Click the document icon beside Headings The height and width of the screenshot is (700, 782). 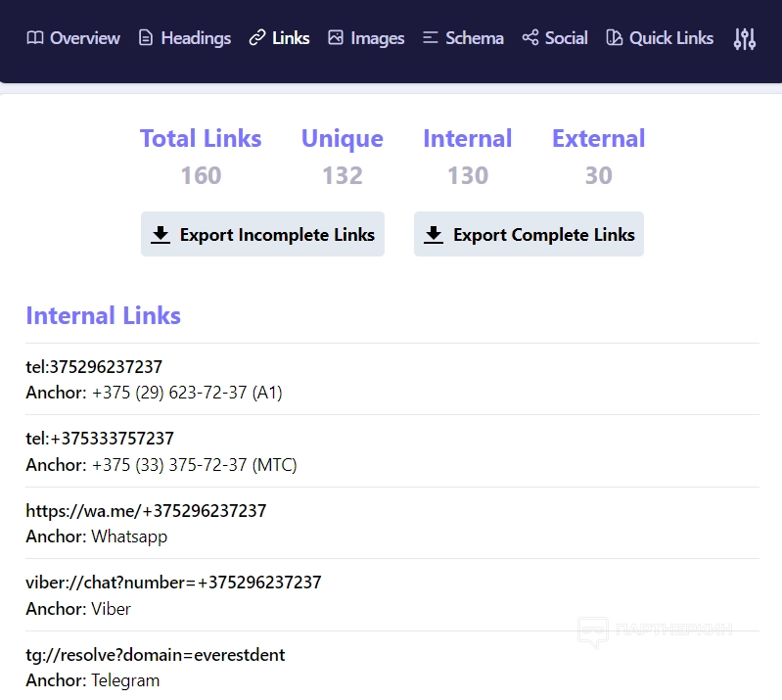(x=146, y=38)
